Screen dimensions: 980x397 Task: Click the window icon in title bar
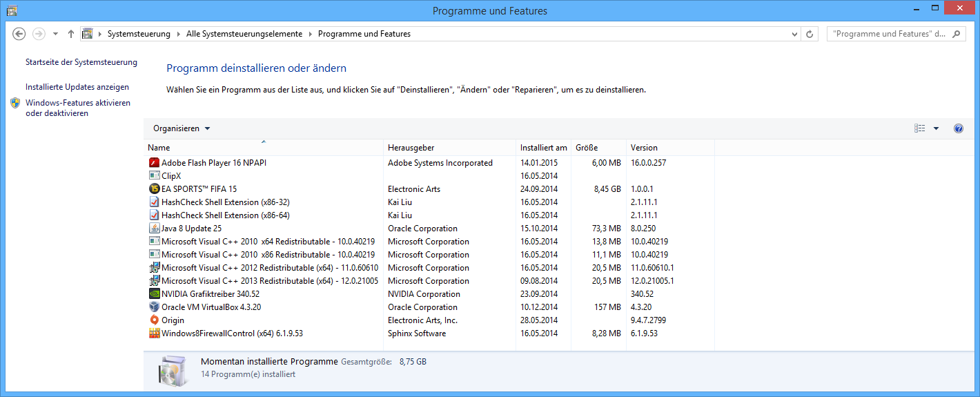12,10
